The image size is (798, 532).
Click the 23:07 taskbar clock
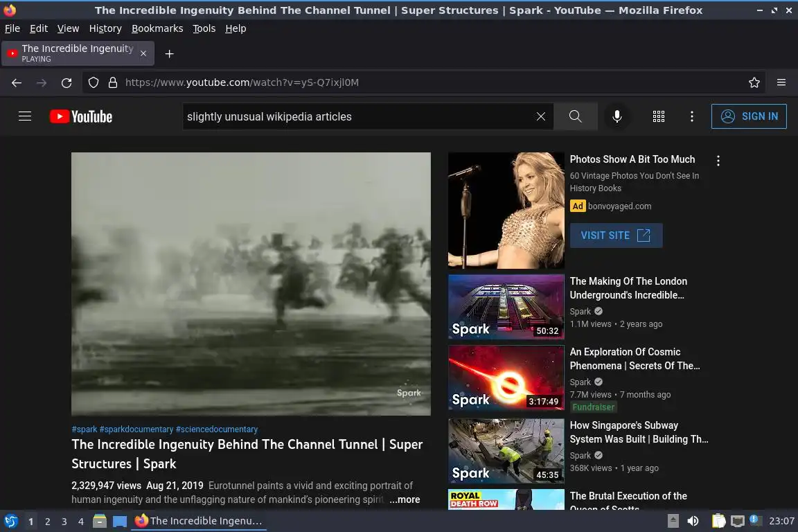tap(781, 521)
